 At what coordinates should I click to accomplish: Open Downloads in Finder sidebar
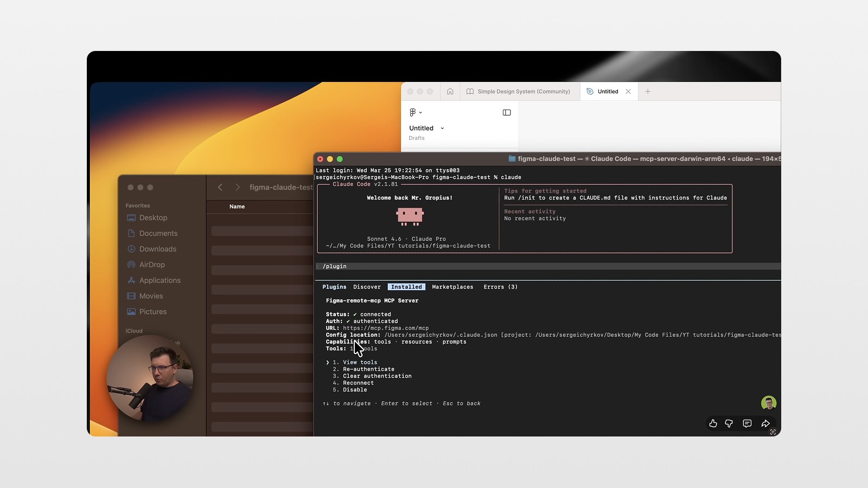tap(151, 249)
